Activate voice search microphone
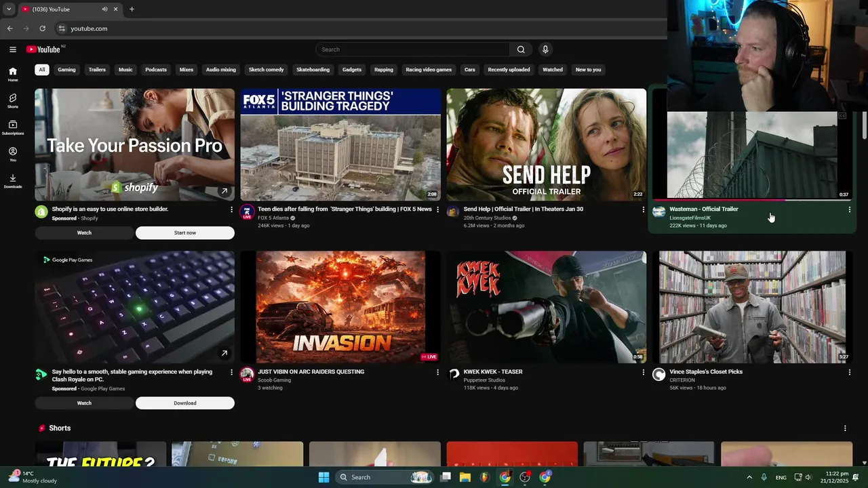This screenshot has width=868, height=488. pos(545,49)
